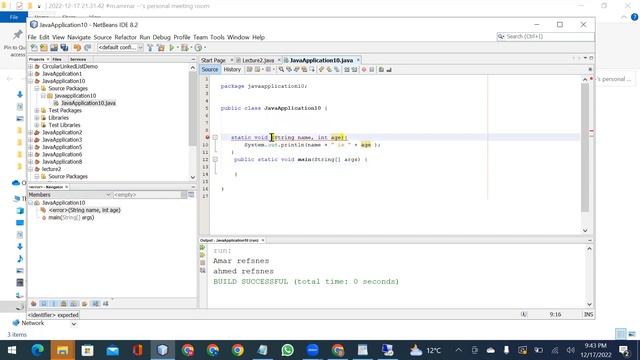Click the Rerun icon in Output panel
The image size is (640, 360).
(x=203, y=248)
